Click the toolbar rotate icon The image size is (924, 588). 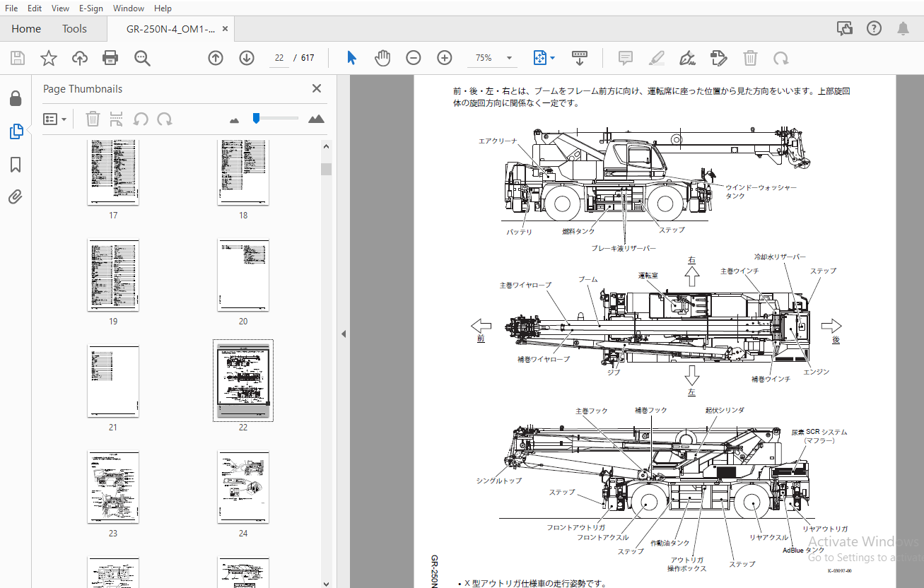point(781,58)
